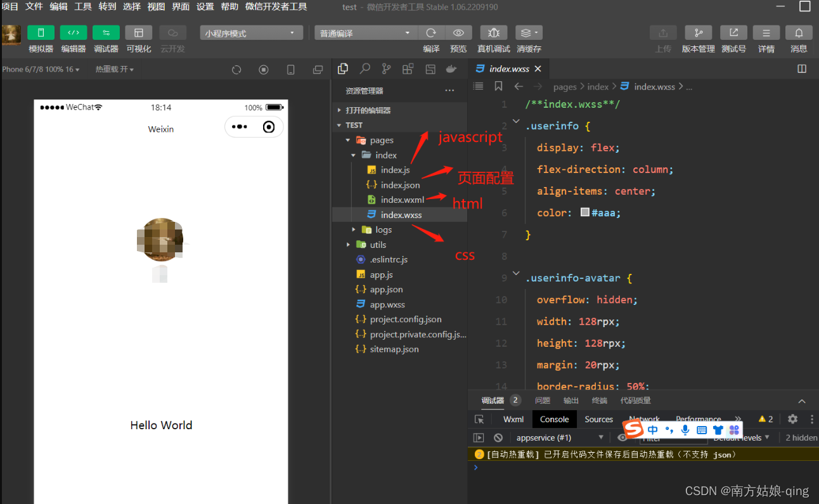Open the 代码质量 tab
This screenshot has width=819, height=504.
[636, 401]
